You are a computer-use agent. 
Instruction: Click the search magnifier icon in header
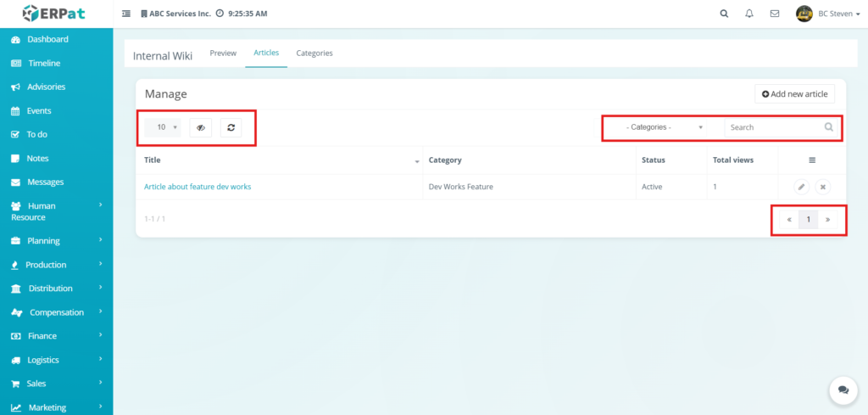click(x=723, y=14)
